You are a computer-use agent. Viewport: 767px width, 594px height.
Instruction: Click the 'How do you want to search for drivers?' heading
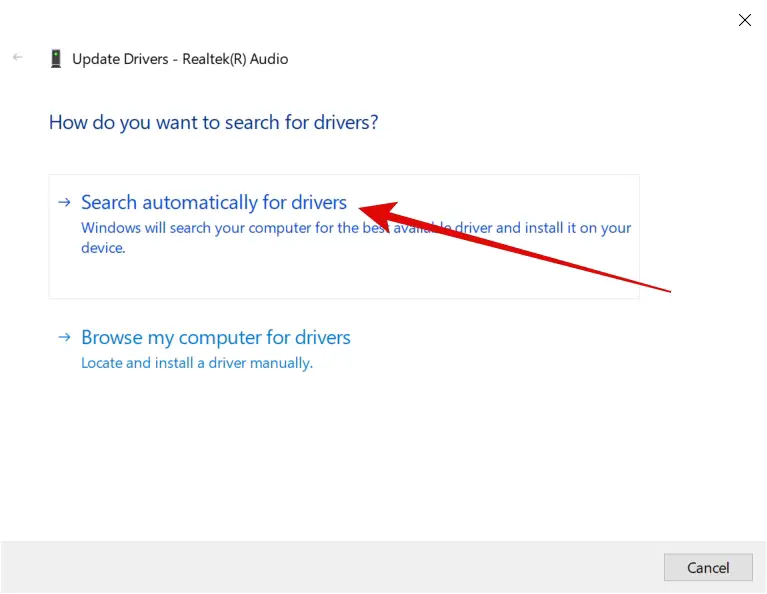tap(214, 122)
